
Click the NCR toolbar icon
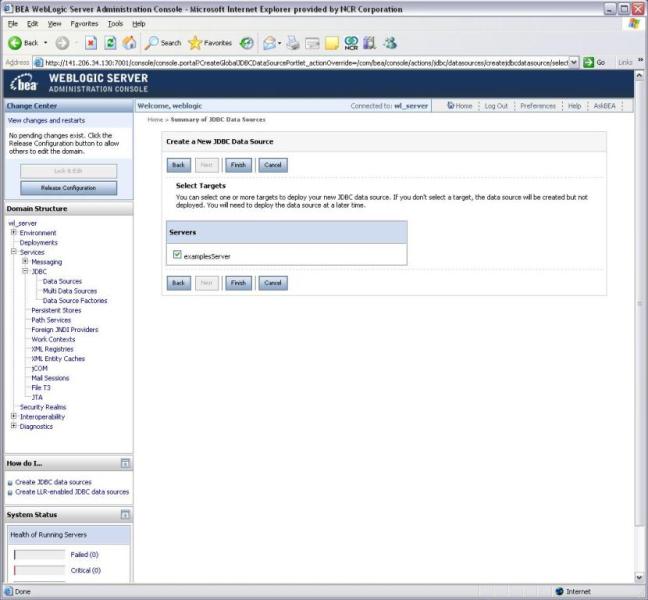tap(351, 43)
